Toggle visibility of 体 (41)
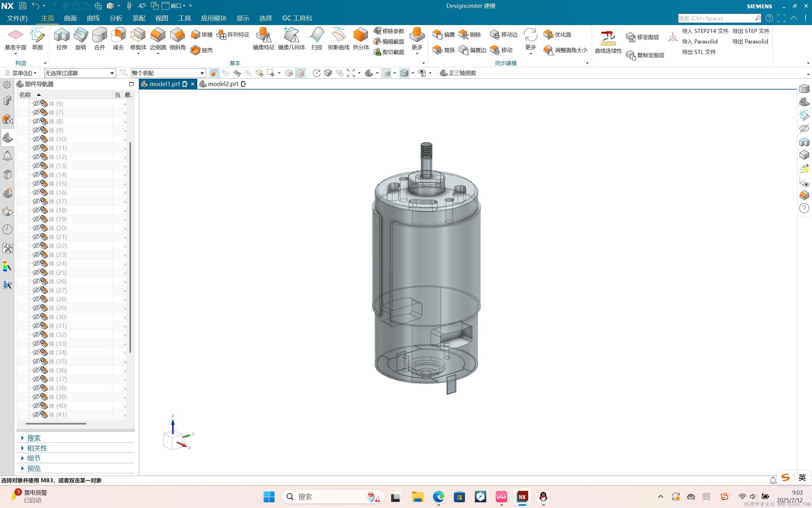Image resolution: width=812 pixels, height=508 pixels. tap(36, 415)
